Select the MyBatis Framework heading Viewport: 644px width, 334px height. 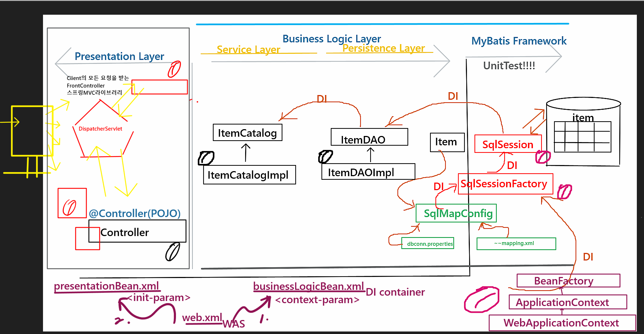[x=519, y=41]
